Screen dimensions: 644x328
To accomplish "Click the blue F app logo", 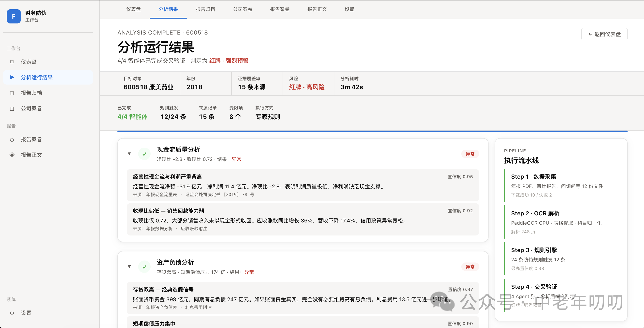I will pyautogui.click(x=14, y=16).
